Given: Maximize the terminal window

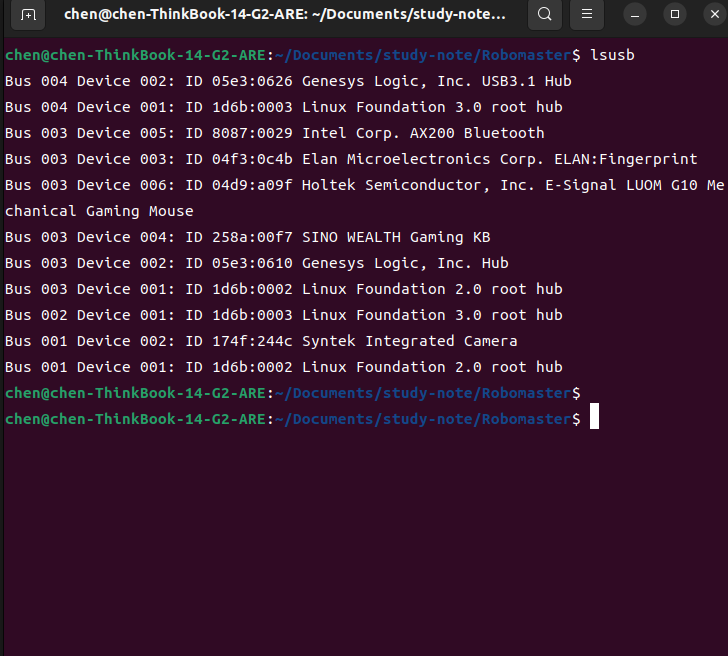Looking at the screenshot, I should tap(675, 15).
